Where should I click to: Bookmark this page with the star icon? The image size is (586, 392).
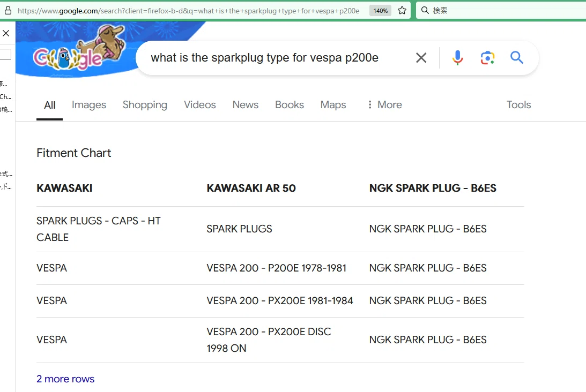[x=402, y=11]
